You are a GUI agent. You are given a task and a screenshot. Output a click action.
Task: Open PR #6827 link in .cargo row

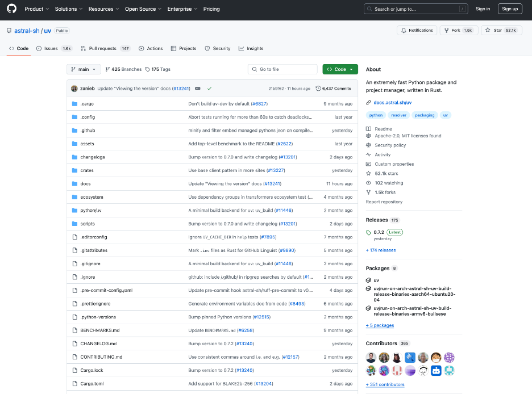click(259, 104)
